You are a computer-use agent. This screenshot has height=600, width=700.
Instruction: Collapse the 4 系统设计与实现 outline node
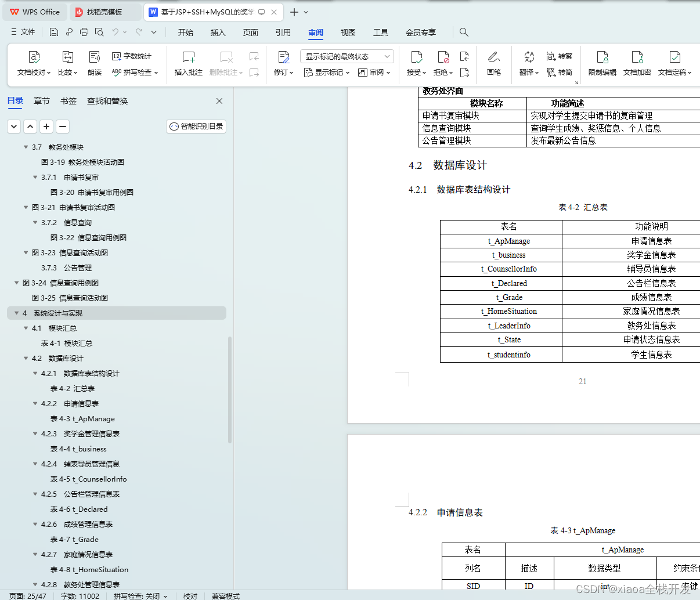pos(16,312)
